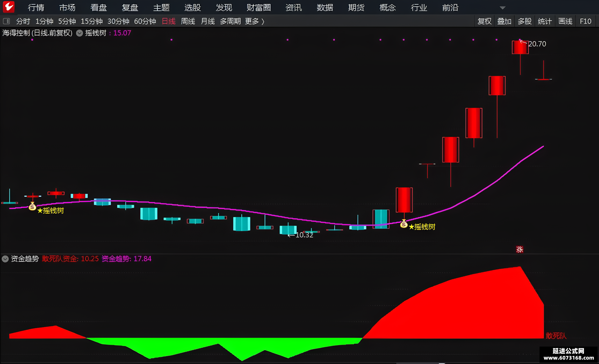The image size is (599, 364).
Task: Click the 统计 statistics button
Action: (545, 21)
